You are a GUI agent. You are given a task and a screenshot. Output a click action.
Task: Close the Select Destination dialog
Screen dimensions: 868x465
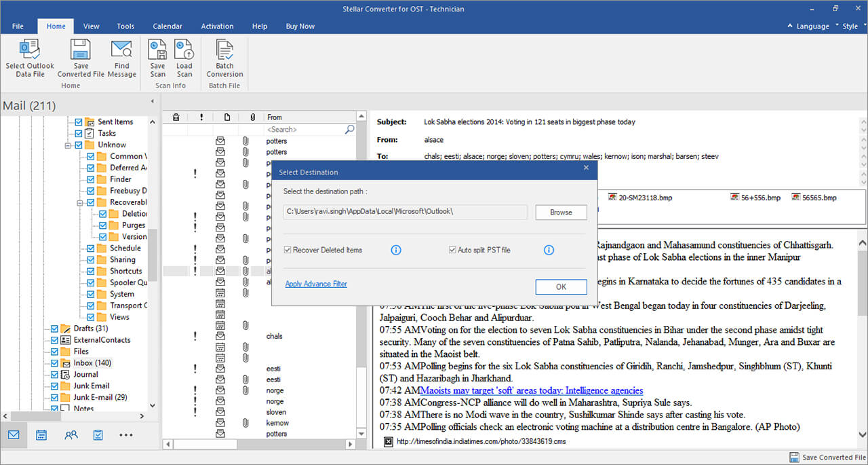click(x=586, y=168)
